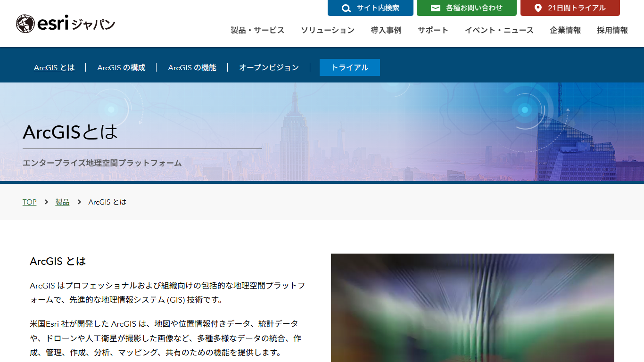Viewport: 644px width, 362px height.
Task: Click the TOP breadcrumb link
Action: point(29,202)
